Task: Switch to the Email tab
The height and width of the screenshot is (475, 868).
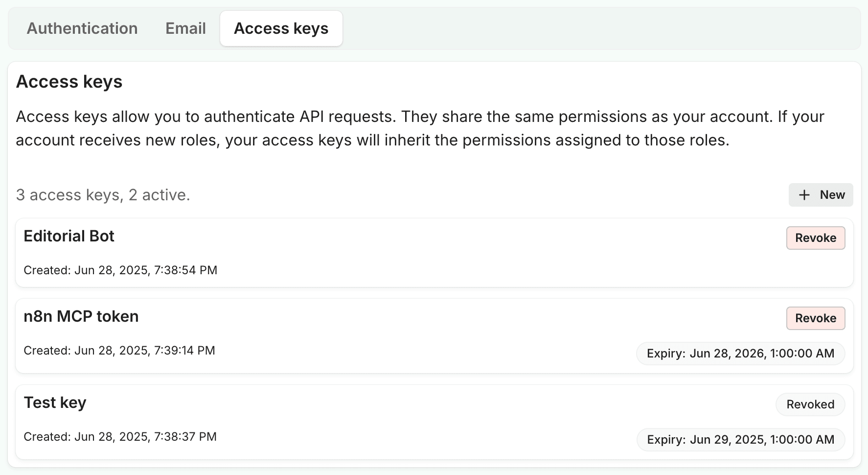Action: [185, 28]
